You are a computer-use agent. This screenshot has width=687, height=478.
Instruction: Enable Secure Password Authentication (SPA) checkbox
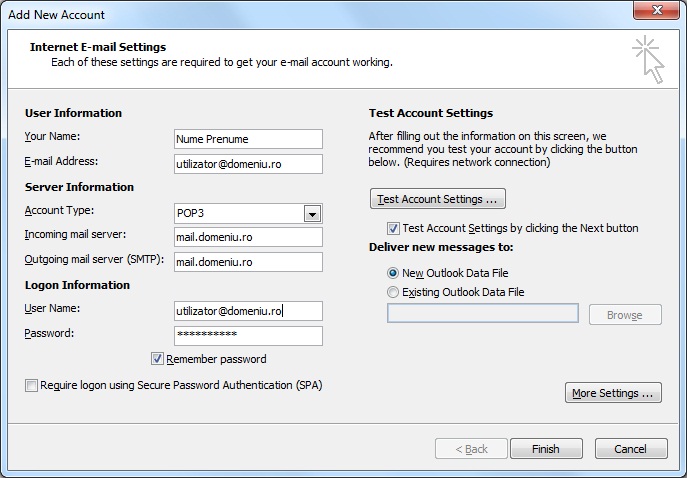click(31, 386)
